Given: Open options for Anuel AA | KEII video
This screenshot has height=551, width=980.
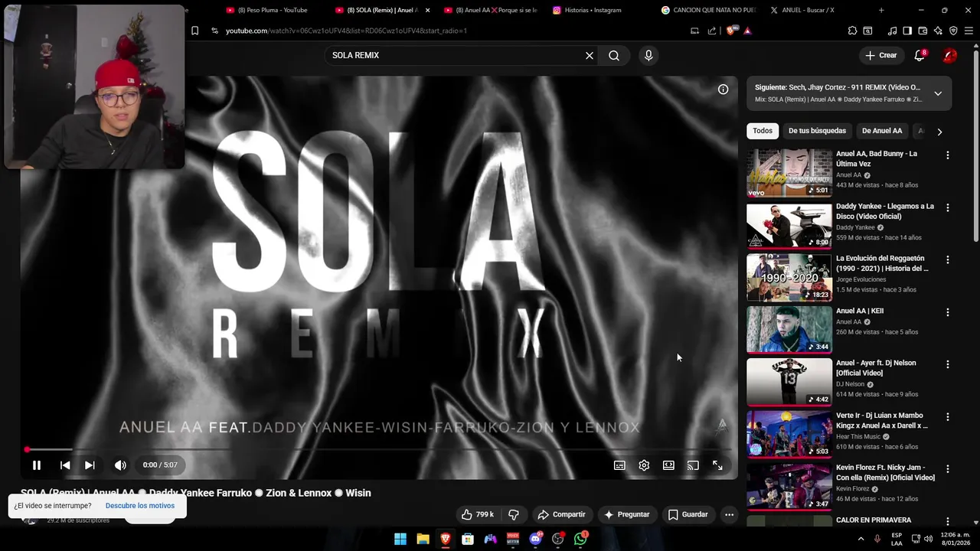Looking at the screenshot, I should (x=947, y=312).
